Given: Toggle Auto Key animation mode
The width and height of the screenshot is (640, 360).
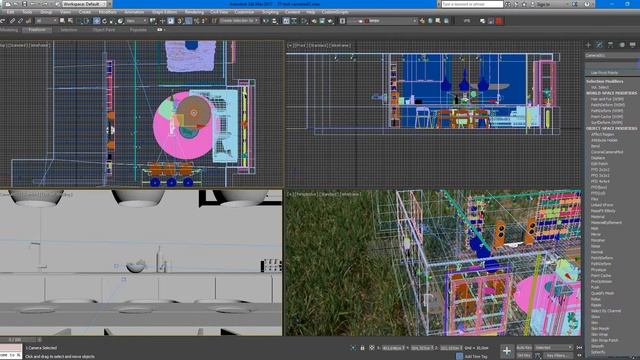Looking at the screenshot, I should click(x=524, y=348).
